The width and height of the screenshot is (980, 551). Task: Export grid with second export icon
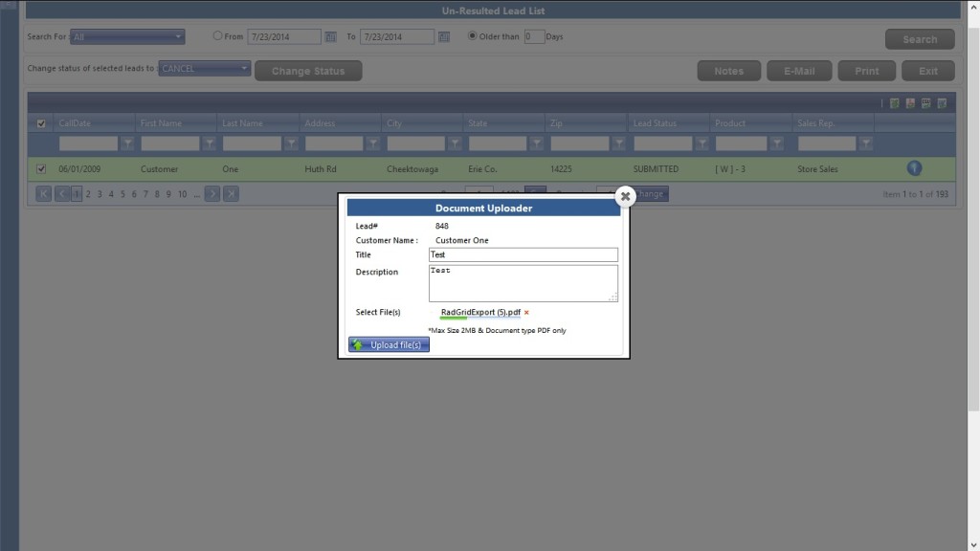click(x=910, y=103)
